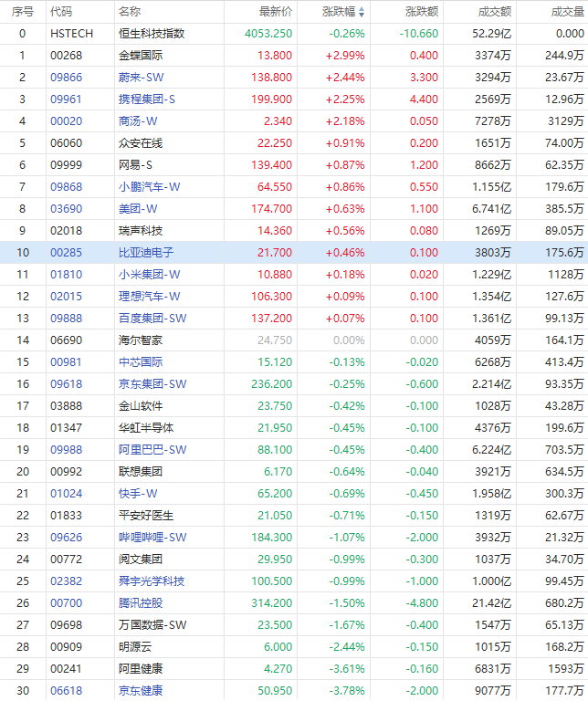Open stock code link 09866
The width and height of the screenshot is (588, 701).
66,78
